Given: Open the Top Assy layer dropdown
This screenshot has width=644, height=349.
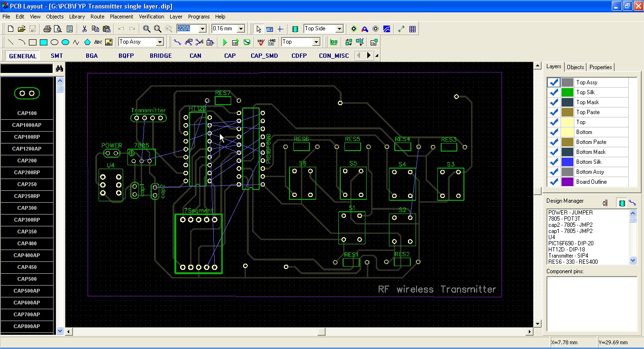Looking at the screenshot, I should [x=160, y=42].
